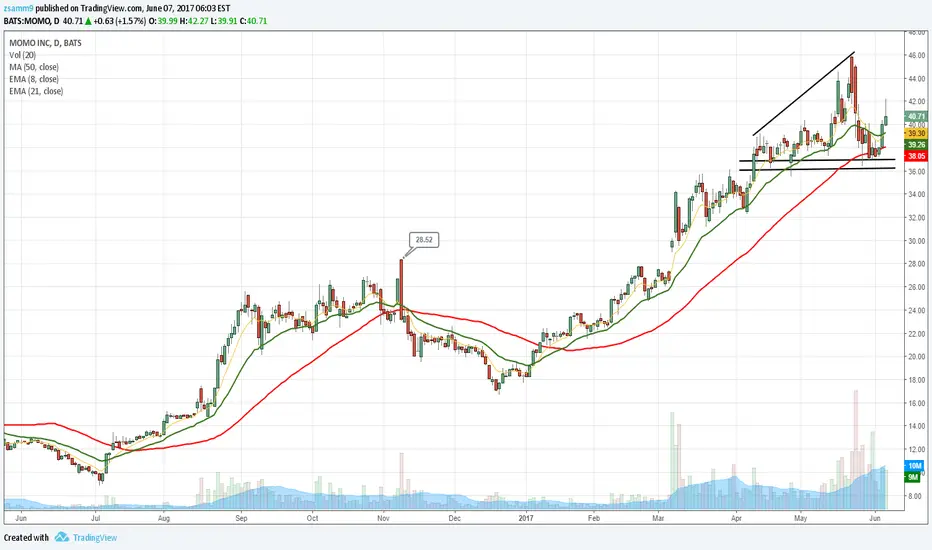Click the Jul label on time axis
Viewport: 932px width, 550px height.
(96, 518)
